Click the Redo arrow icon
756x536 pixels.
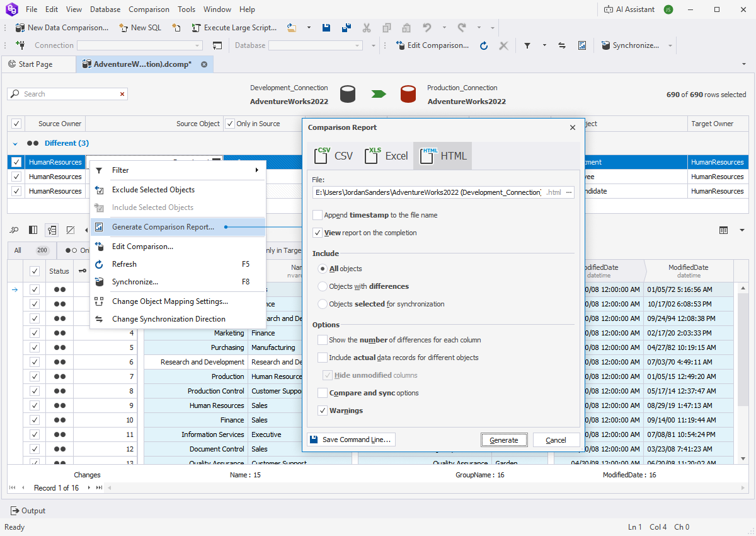coord(462,28)
